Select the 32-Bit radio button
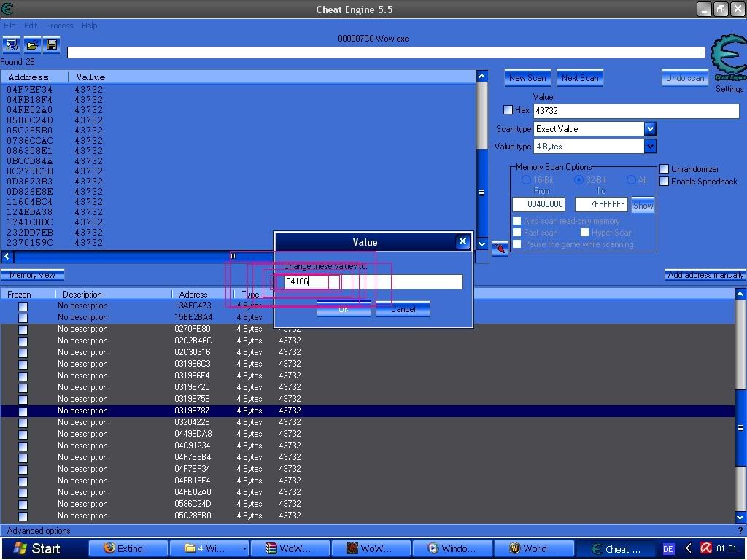Image resolution: width=747 pixels, height=560 pixels. pos(578,180)
